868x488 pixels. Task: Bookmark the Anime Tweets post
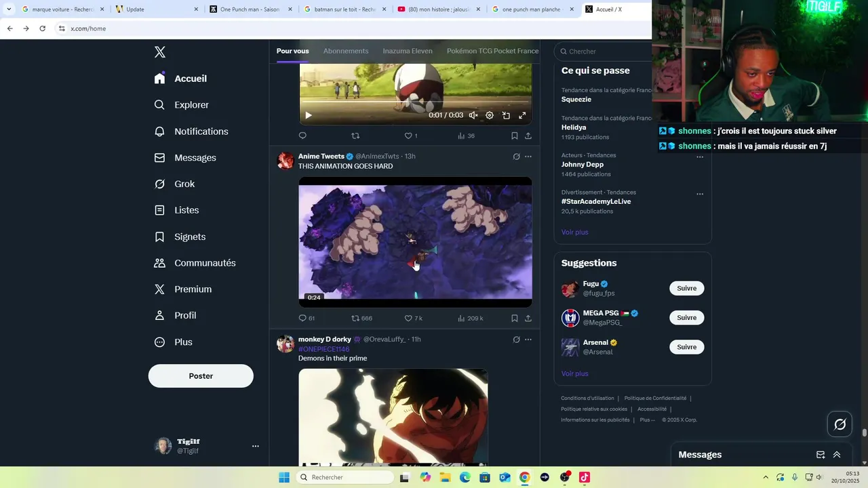click(515, 318)
